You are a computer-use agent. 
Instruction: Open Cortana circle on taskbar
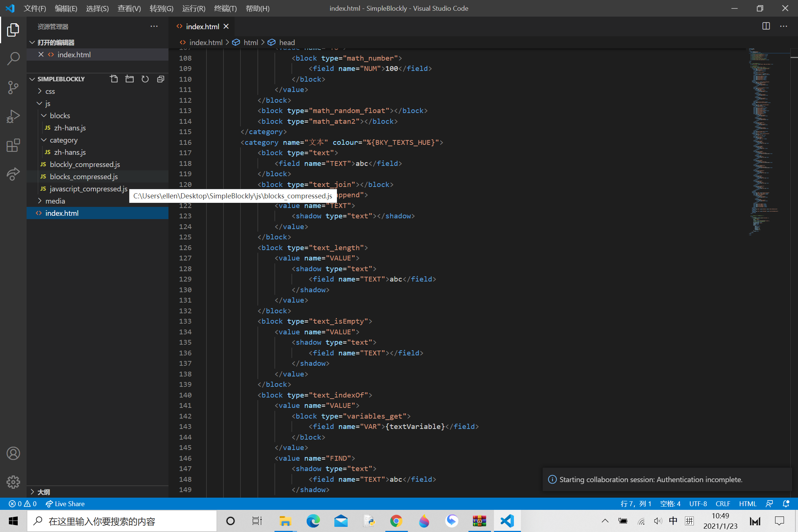point(230,521)
